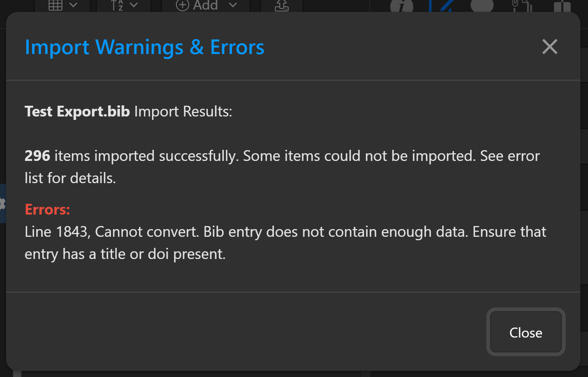
Task: Click the red Errors label
Action: click(47, 210)
